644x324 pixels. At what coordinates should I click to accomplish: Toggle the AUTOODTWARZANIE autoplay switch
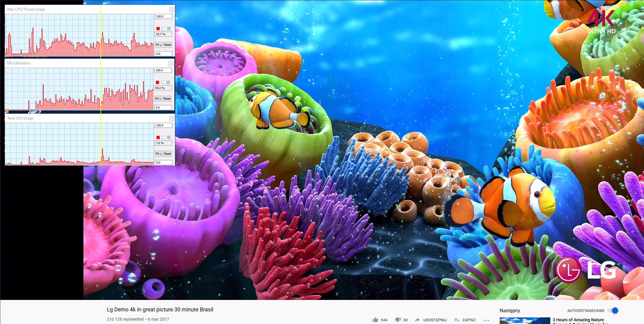(x=613, y=310)
